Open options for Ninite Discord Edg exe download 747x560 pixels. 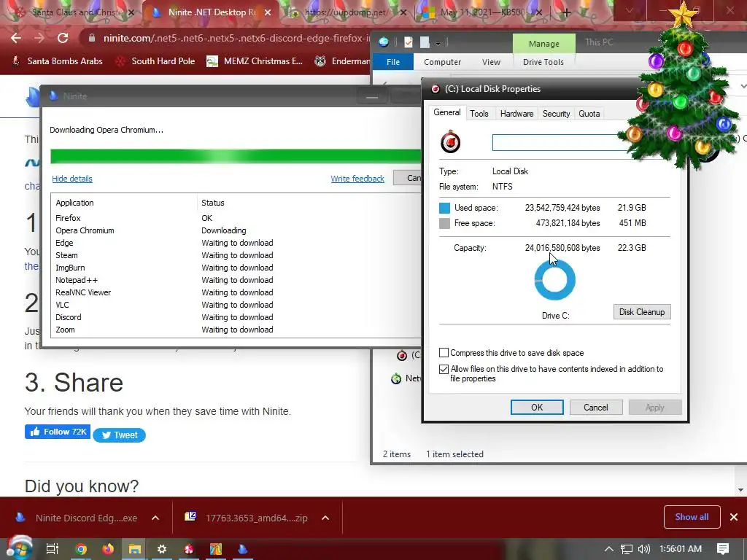tap(155, 518)
